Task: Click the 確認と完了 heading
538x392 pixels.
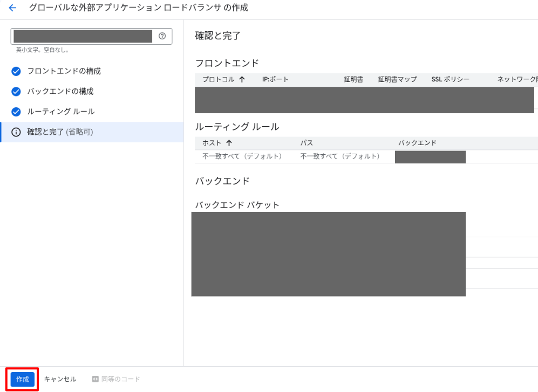Action: (x=218, y=36)
